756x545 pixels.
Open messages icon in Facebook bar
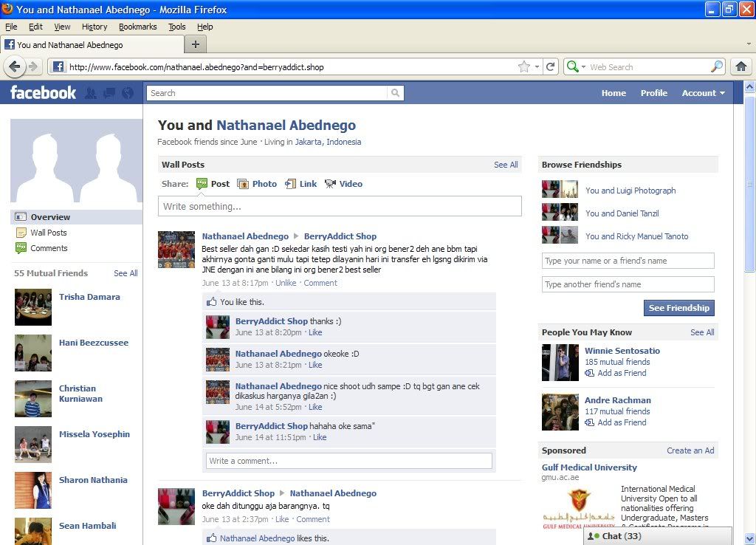pyautogui.click(x=109, y=93)
